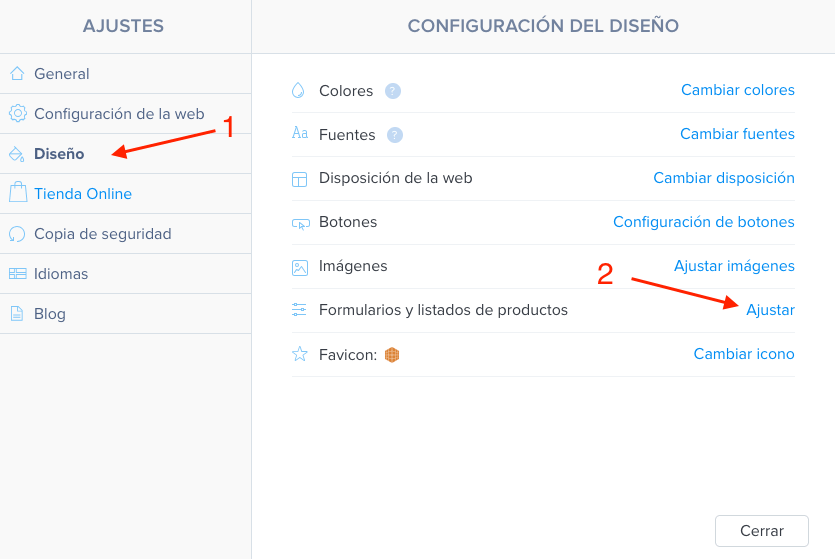Click the Blog document icon

[17, 314]
